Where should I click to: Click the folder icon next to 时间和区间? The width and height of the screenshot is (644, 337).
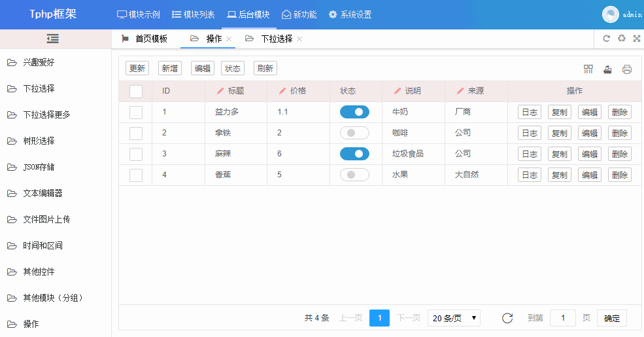coord(12,246)
